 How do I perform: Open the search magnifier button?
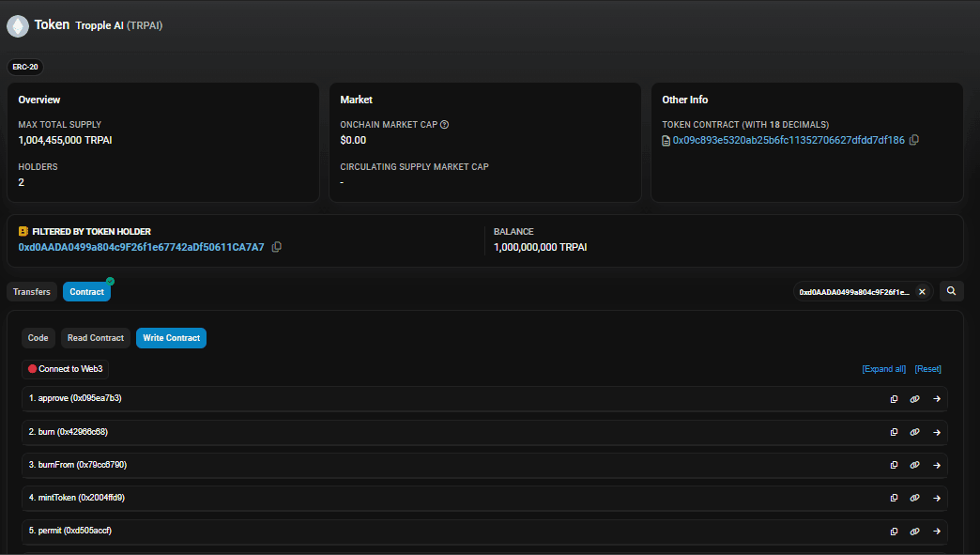coord(951,291)
